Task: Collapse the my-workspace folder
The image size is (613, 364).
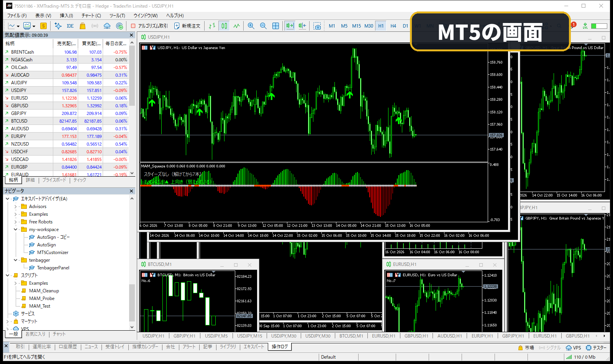Action: 16,230
